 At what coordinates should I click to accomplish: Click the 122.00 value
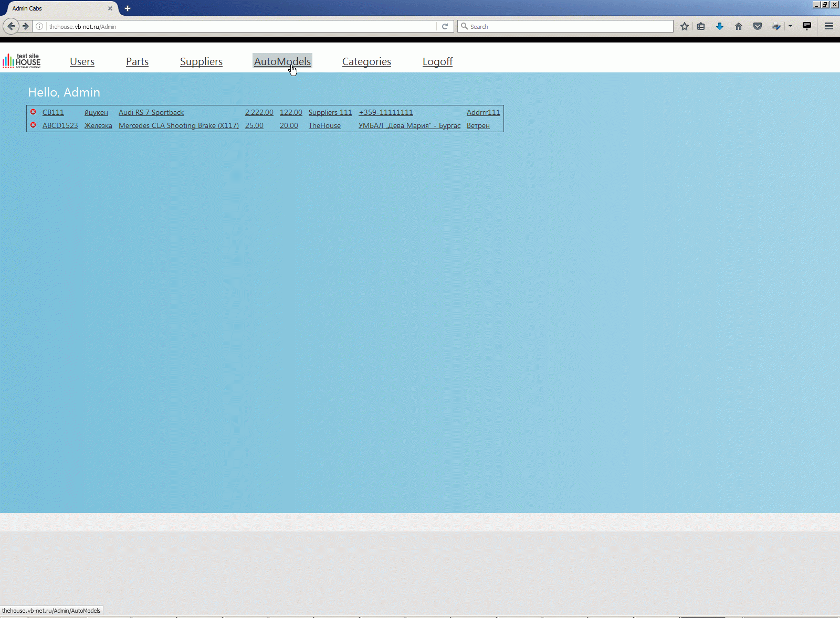pos(291,112)
